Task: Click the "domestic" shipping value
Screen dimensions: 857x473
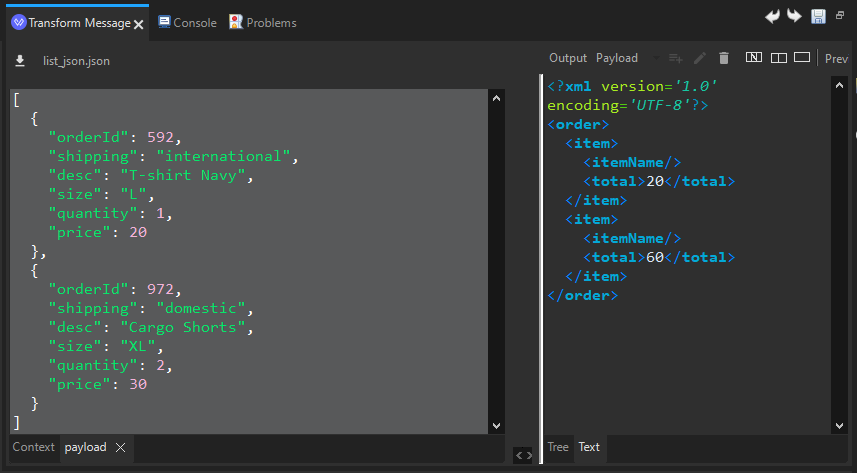Action: click(x=201, y=308)
